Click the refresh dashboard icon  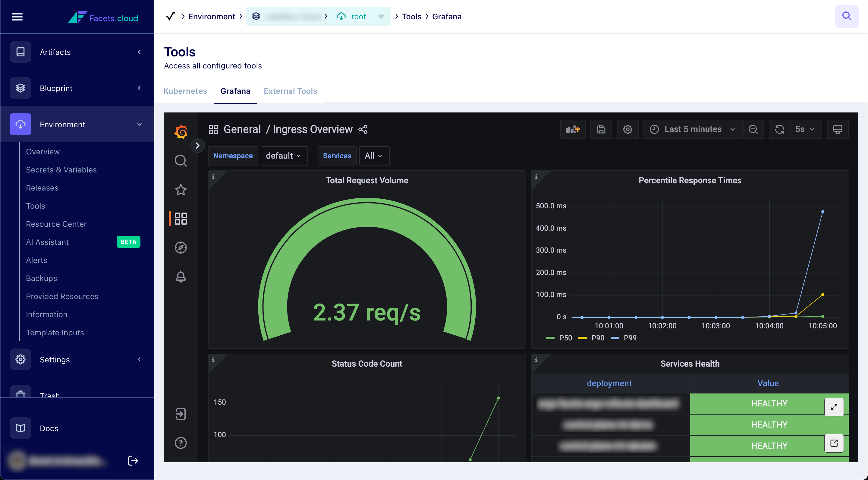779,129
